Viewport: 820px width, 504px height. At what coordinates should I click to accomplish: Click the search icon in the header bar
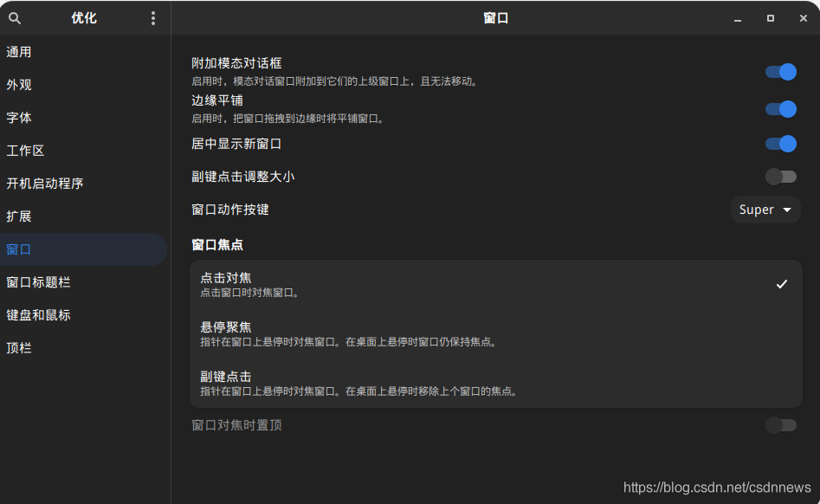(x=14, y=17)
